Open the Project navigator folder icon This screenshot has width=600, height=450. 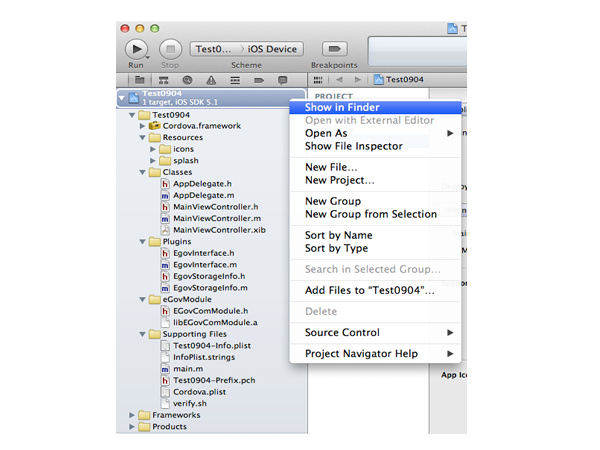pyautogui.click(x=139, y=79)
